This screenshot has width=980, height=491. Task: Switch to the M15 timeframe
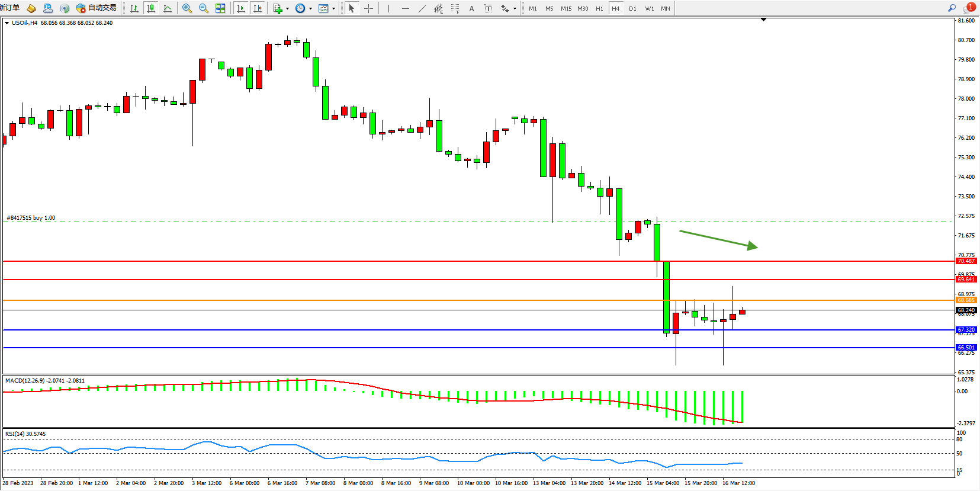coord(566,8)
